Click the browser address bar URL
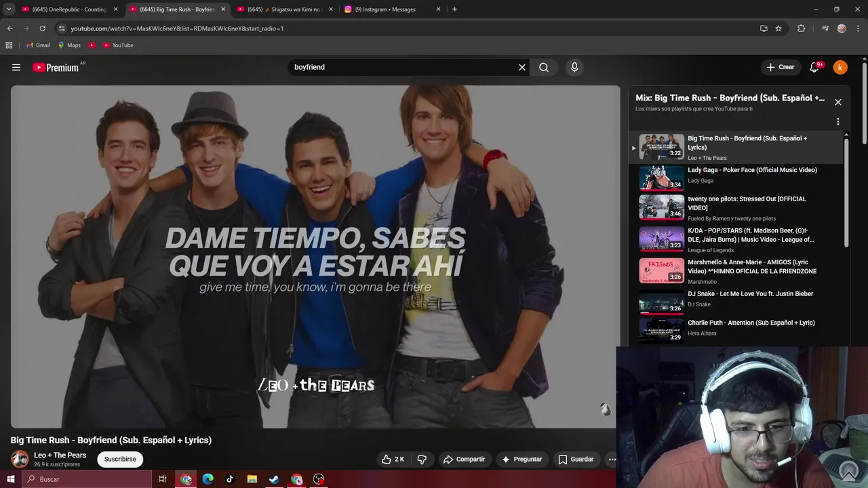This screenshot has height=488, width=868. 177,28
